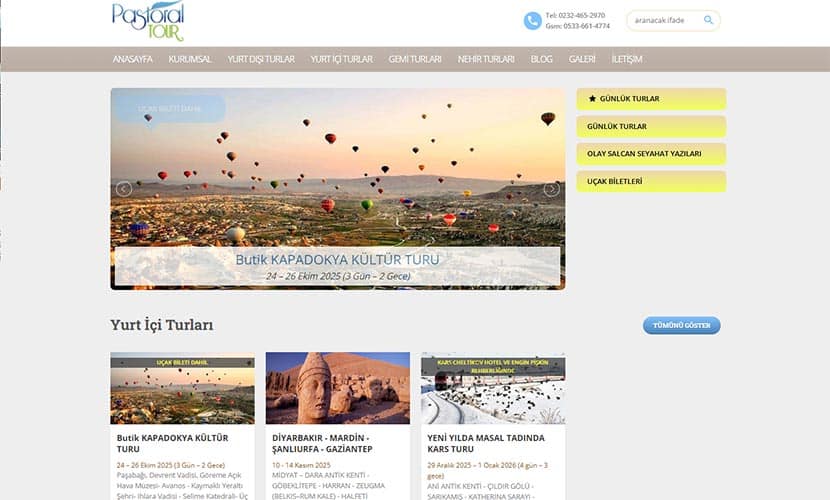Click the search magnifier icon
Image resolution: width=830 pixels, height=500 pixels.
coord(708,20)
